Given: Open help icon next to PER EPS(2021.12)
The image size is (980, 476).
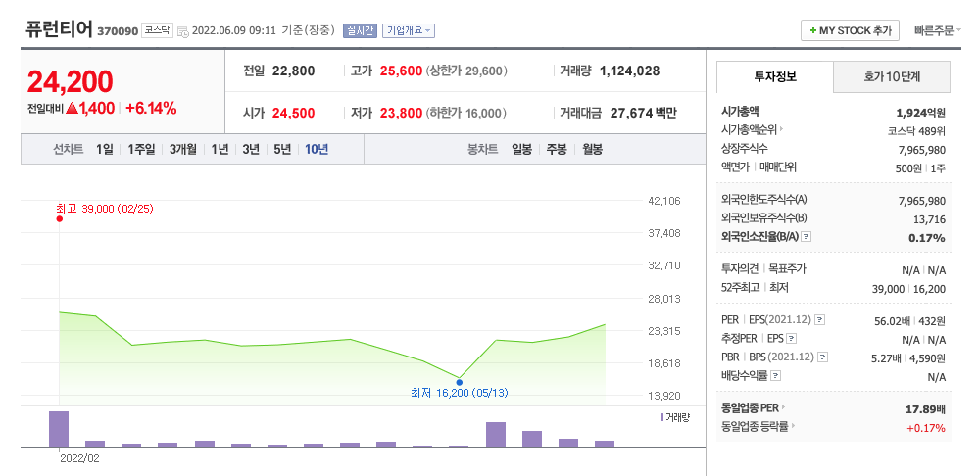Looking at the screenshot, I should point(820,320).
